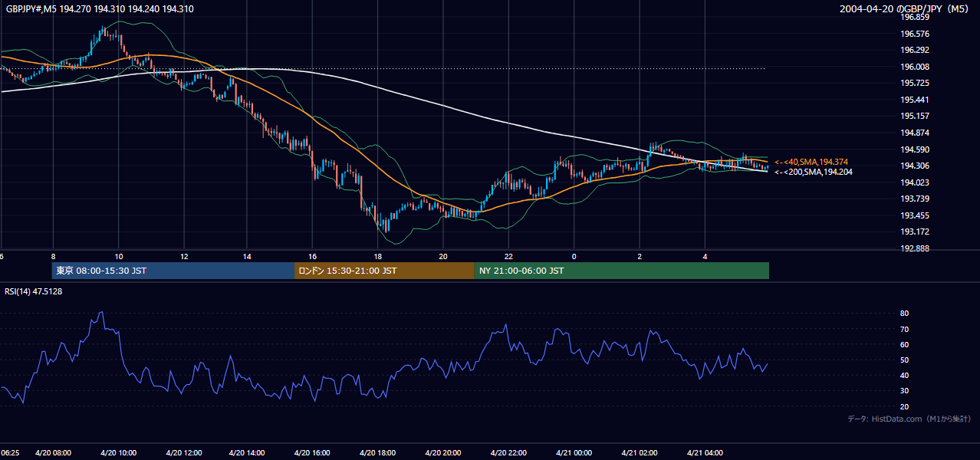Click the 192.888 price axis label
The height and width of the screenshot is (460, 980).
[x=916, y=248]
